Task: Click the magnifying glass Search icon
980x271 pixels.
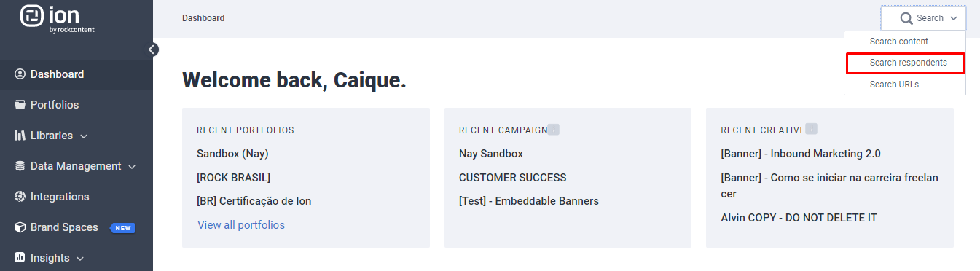Action: pyautogui.click(x=906, y=18)
